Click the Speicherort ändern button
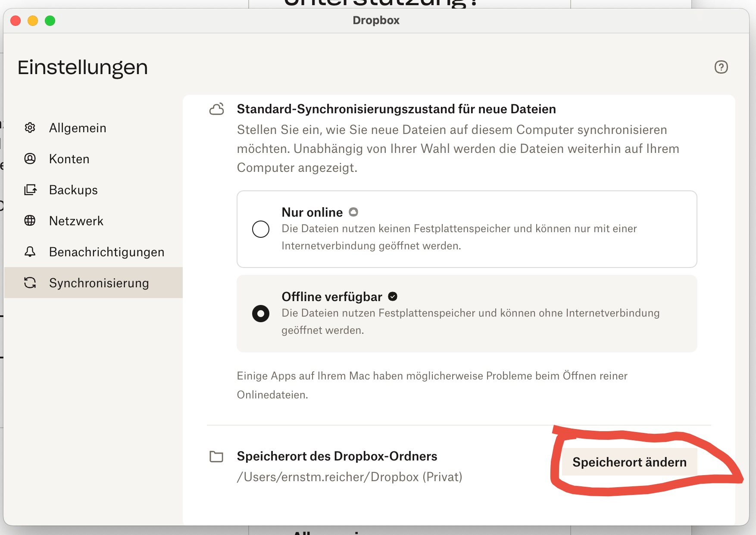 coord(629,462)
